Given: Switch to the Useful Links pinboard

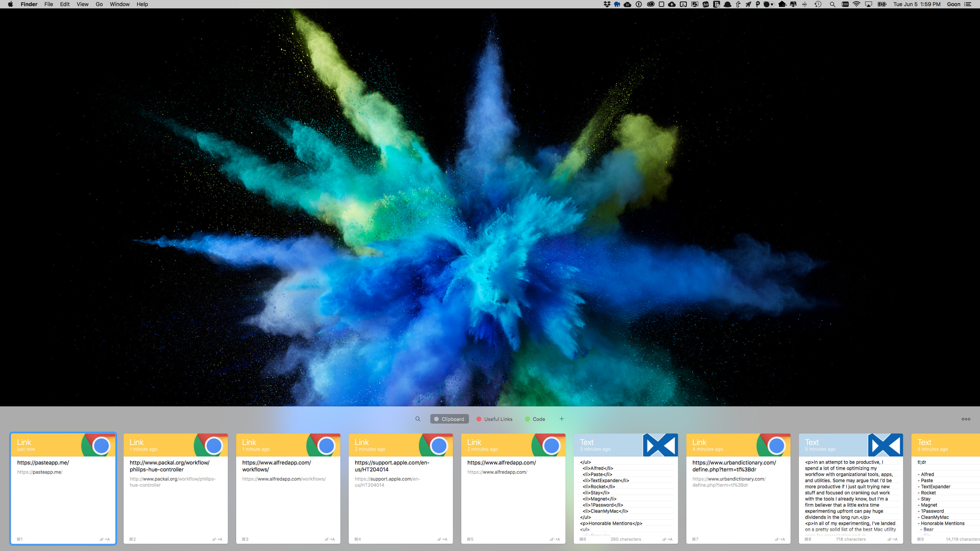Looking at the screenshot, I should pyautogui.click(x=494, y=419).
